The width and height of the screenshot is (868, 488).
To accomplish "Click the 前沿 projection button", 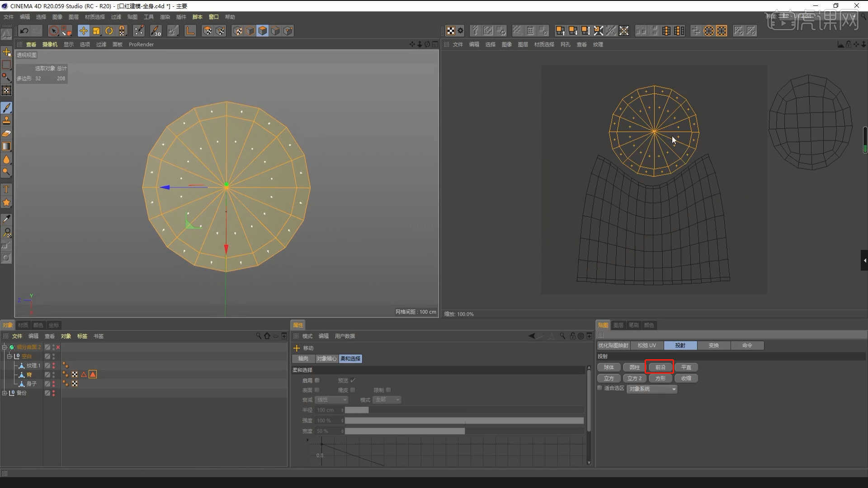I will tap(660, 367).
